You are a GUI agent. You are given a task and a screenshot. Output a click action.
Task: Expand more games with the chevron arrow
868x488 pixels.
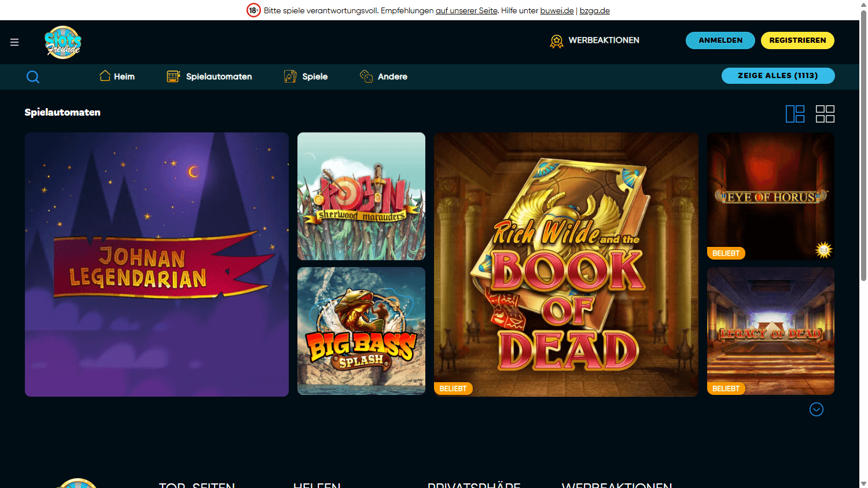pos(816,409)
